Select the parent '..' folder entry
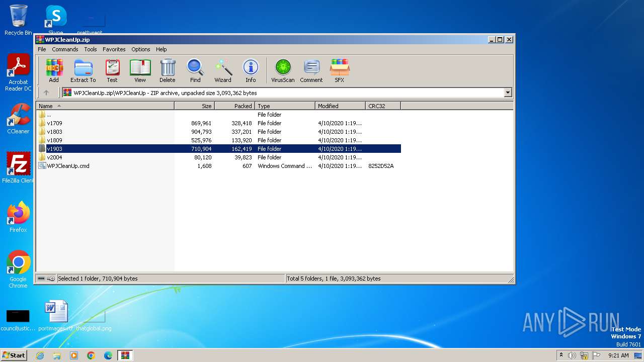Screen dimensions: 644x362 tap(219, 115)
